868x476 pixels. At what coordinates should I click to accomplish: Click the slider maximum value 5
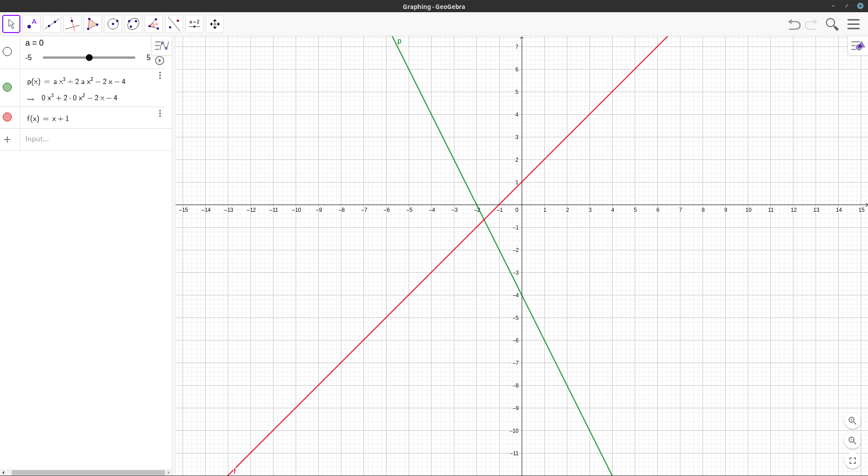click(148, 58)
